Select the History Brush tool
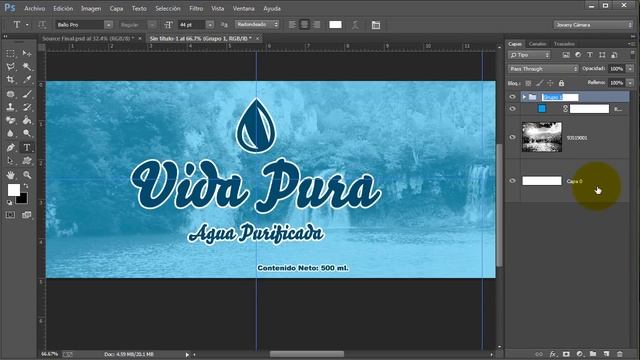Image resolution: width=640 pixels, height=360 pixels. (x=27, y=107)
